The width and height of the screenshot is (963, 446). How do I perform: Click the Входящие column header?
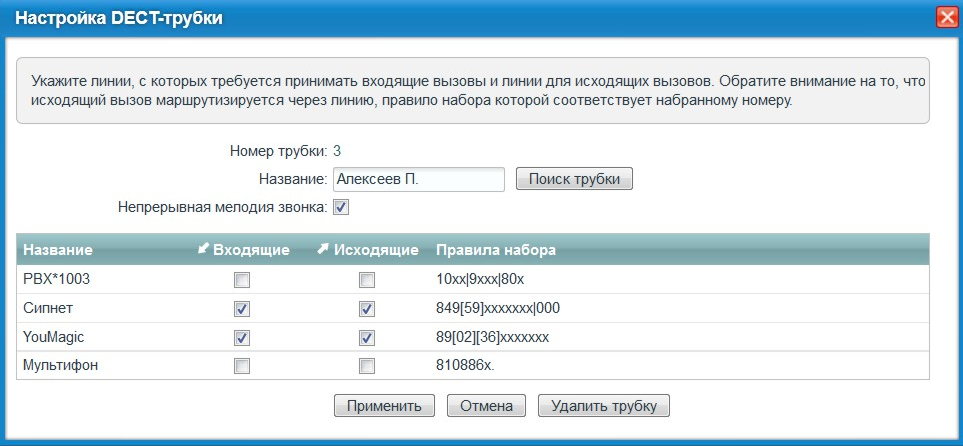[x=244, y=249]
